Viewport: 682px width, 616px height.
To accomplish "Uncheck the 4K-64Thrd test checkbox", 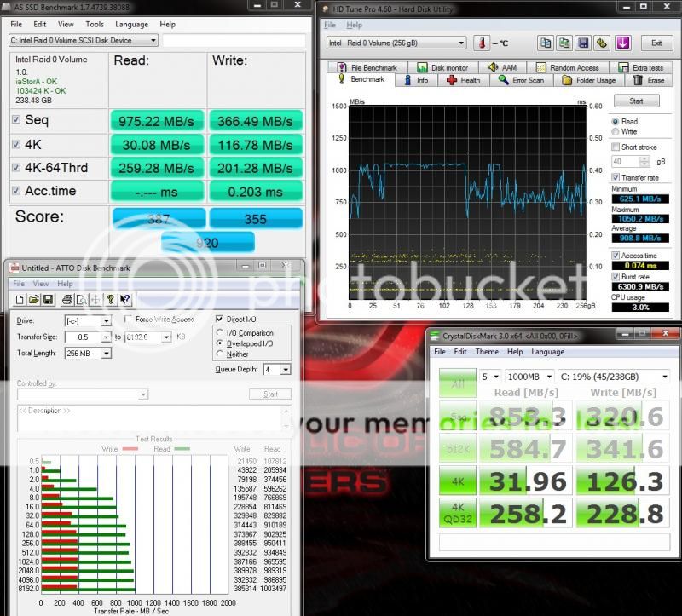I will click(x=16, y=168).
